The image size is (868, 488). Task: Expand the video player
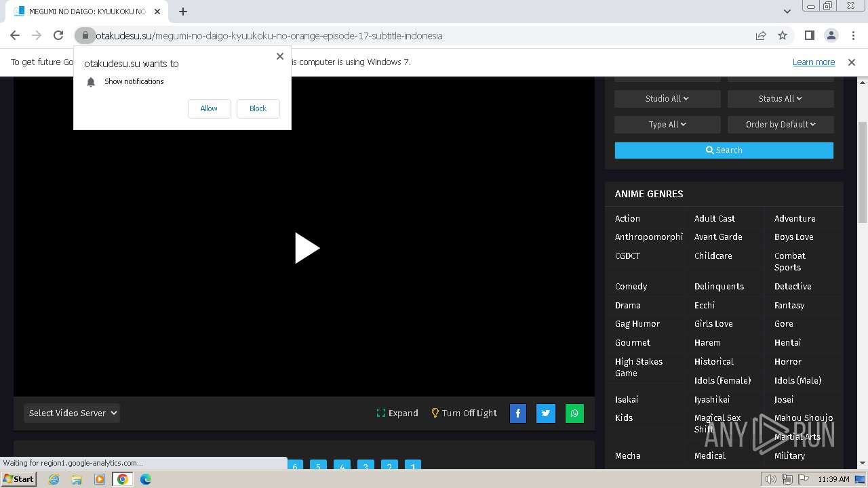(x=397, y=413)
